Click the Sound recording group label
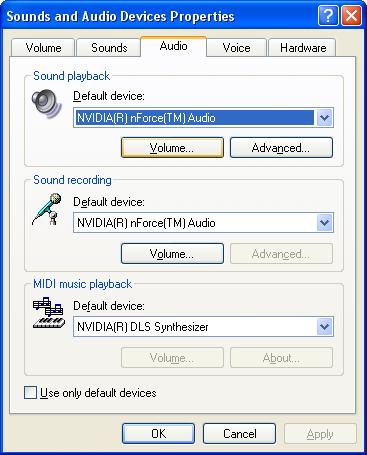The image size is (367, 455). [72, 180]
